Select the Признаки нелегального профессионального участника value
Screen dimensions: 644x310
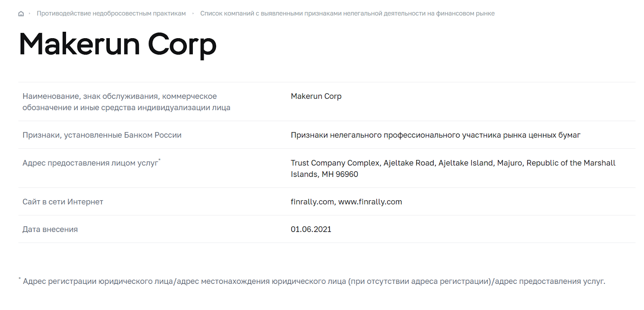[x=436, y=135]
